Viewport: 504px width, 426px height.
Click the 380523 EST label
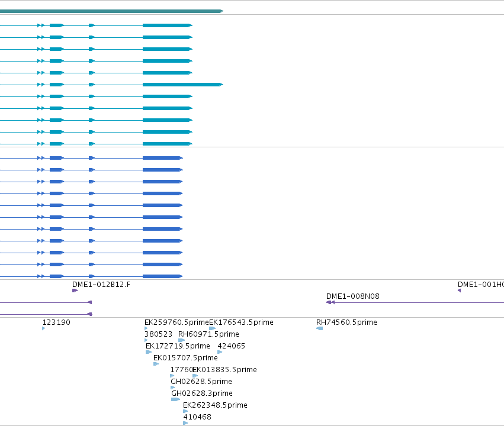[x=159, y=334]
